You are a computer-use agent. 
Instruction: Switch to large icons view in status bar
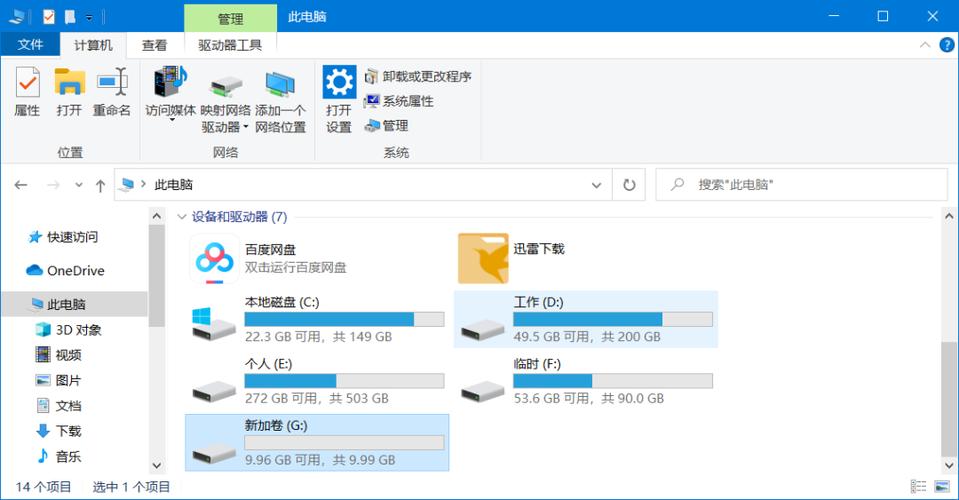pos(942,487)
